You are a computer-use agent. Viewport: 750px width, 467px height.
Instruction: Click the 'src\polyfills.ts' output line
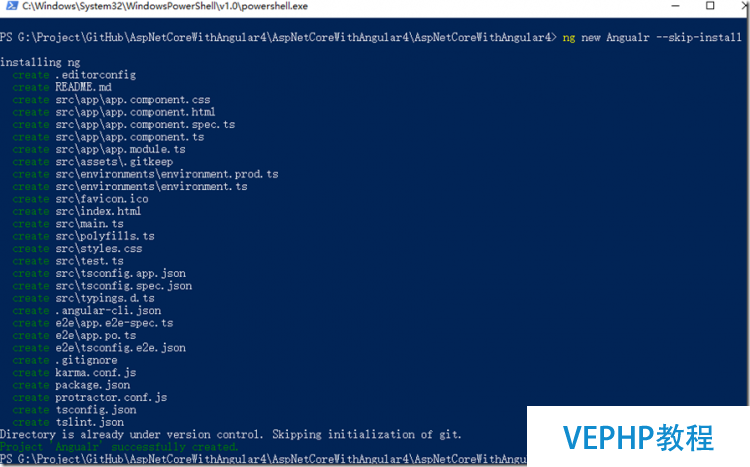click(84, 236)
